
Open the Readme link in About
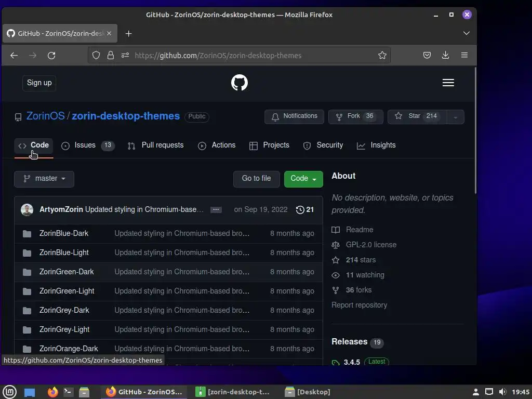(x=360, y=230)
